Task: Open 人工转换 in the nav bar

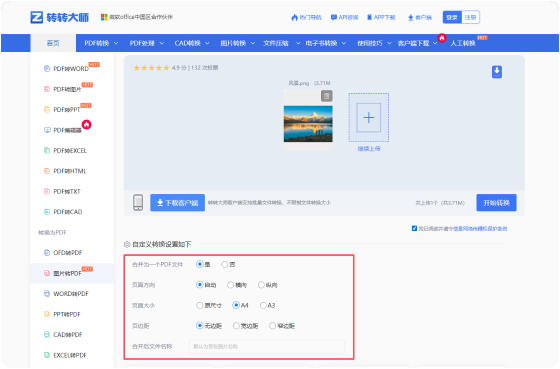Action: coord(463,43)
